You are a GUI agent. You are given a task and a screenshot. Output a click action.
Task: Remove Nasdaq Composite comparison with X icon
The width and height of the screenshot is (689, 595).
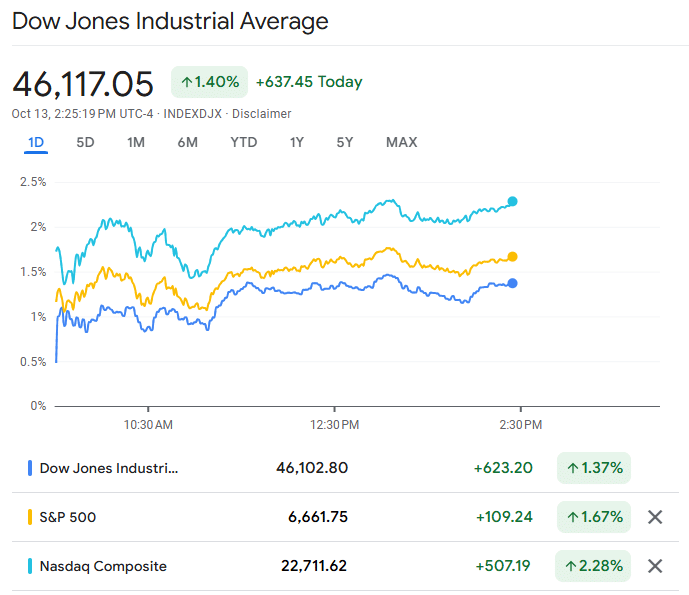[x=655, y=566]
